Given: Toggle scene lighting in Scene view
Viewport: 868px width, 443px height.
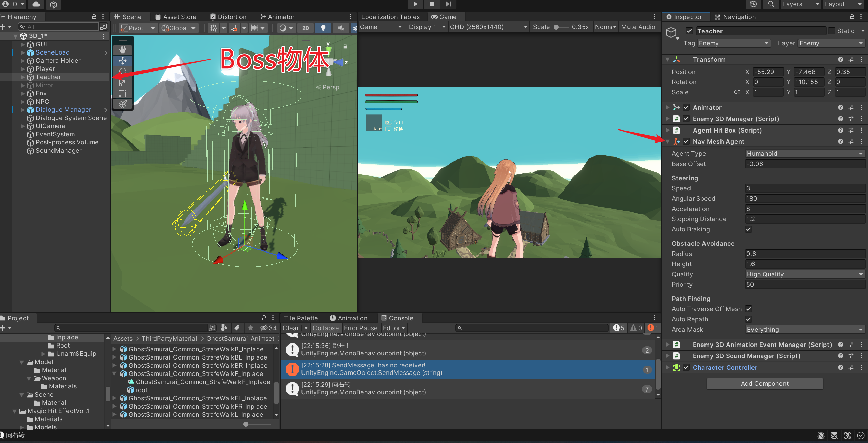Looking at the screenshot, I should pos(323,28).
